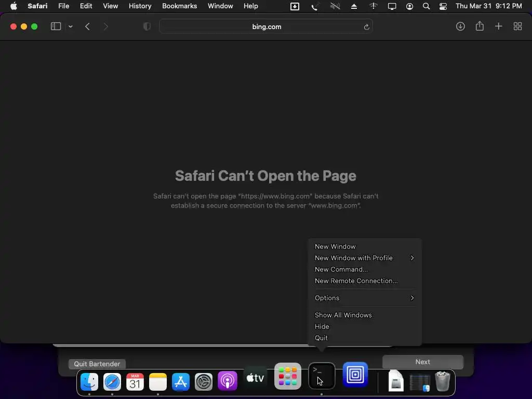Open the View menu
This screenshot has width=532, height=399.
pyautogui.click(x=110, y=6)
